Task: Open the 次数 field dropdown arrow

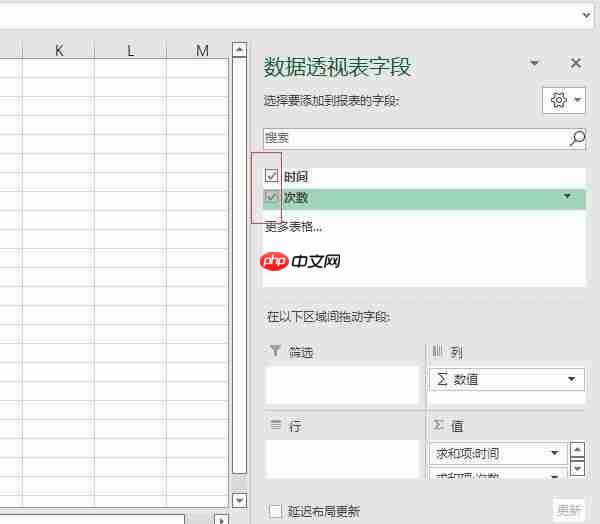Action: [x=567, y=196]
